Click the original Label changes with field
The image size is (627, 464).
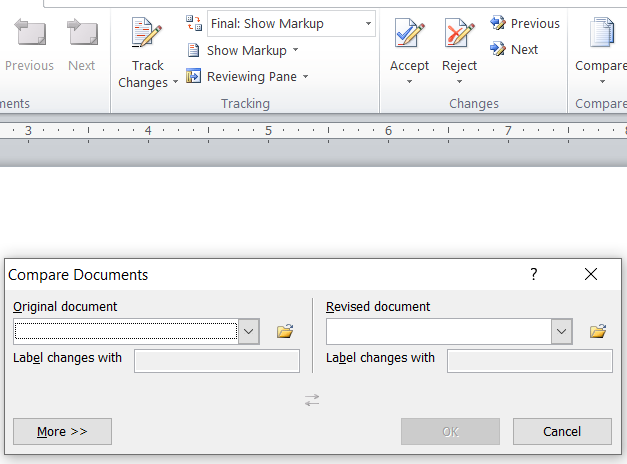[216, 360]
